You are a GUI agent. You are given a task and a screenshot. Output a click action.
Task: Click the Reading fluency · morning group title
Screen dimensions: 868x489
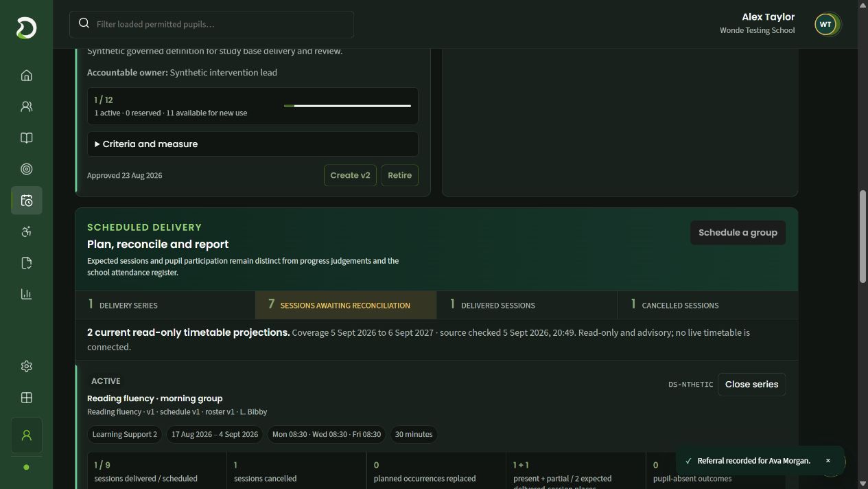pyautogui.click(x=154, y=398)
